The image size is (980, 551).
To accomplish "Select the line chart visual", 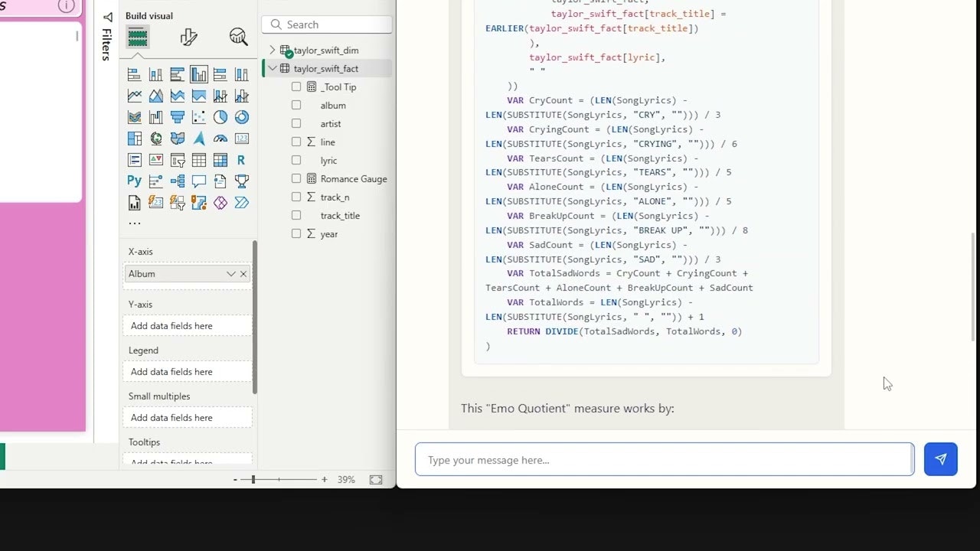I will tap(134, 96).
